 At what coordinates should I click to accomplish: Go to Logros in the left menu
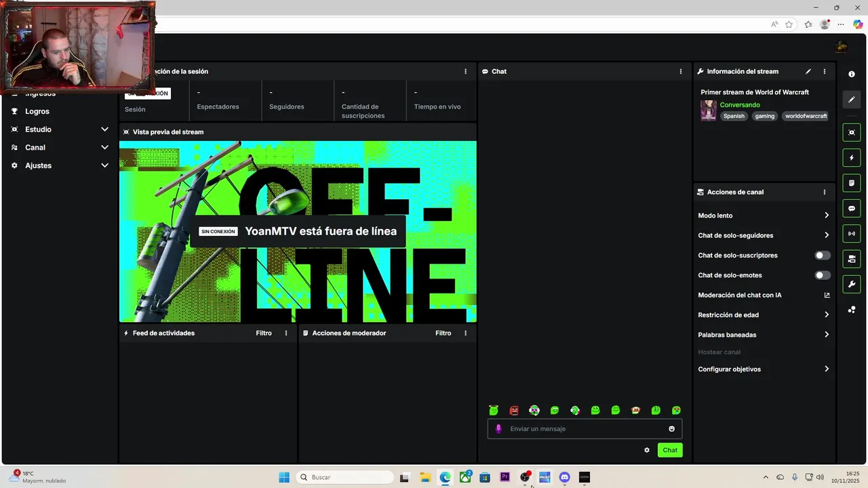[37, 111]
